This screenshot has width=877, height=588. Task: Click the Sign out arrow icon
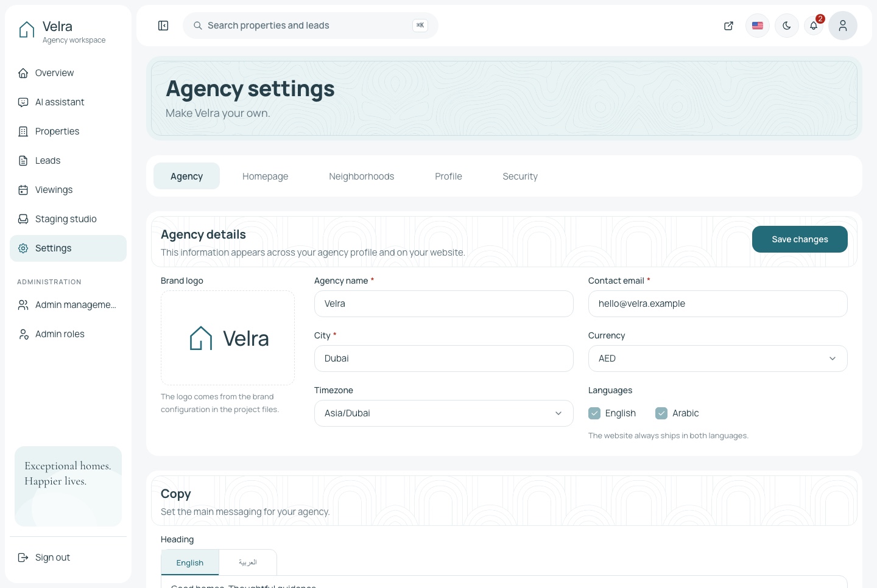point(23,558)
